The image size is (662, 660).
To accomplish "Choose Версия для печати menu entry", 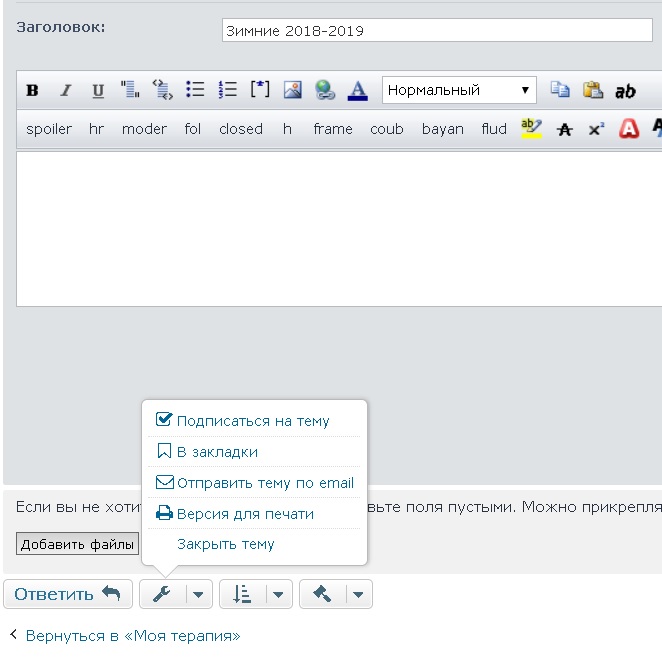I will (245, 514).
